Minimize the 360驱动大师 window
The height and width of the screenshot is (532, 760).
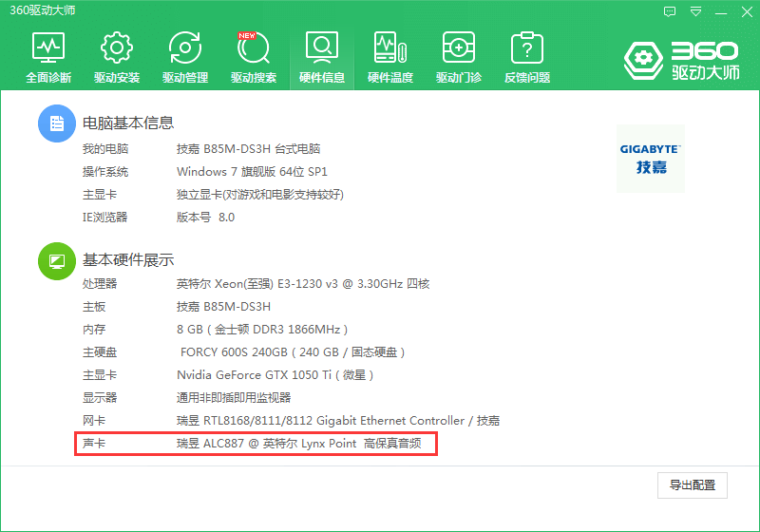coord(722,11)
